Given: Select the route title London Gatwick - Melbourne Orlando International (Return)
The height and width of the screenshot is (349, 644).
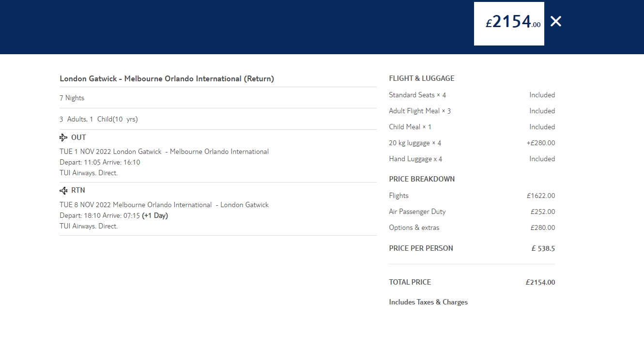Looking at the screenshot, I should [x=167, y=78].
